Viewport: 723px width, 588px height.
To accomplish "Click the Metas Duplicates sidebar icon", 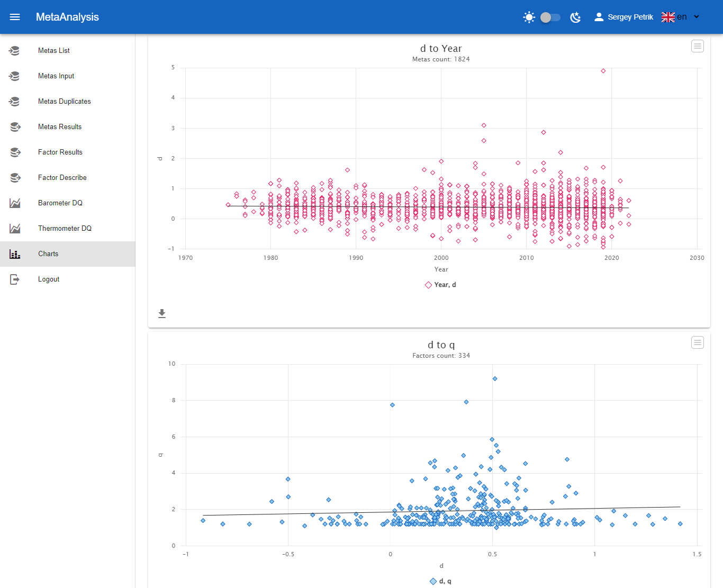I will [x=14, y=102].
